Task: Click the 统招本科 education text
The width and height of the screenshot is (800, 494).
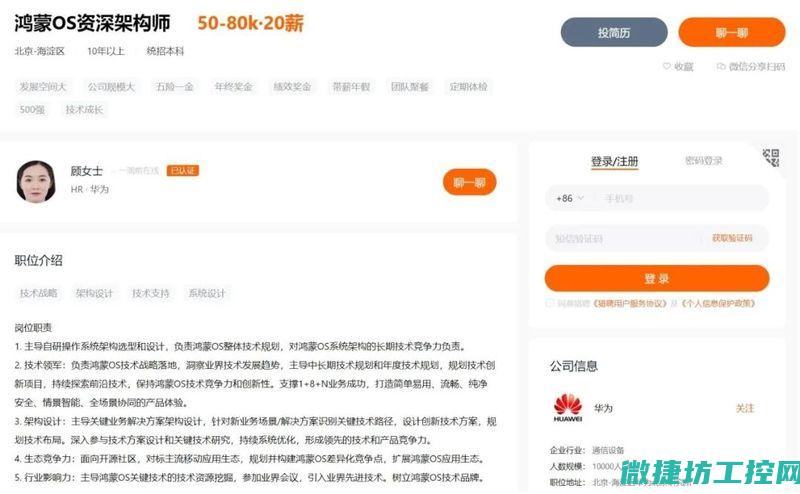Action: (165, 51)
